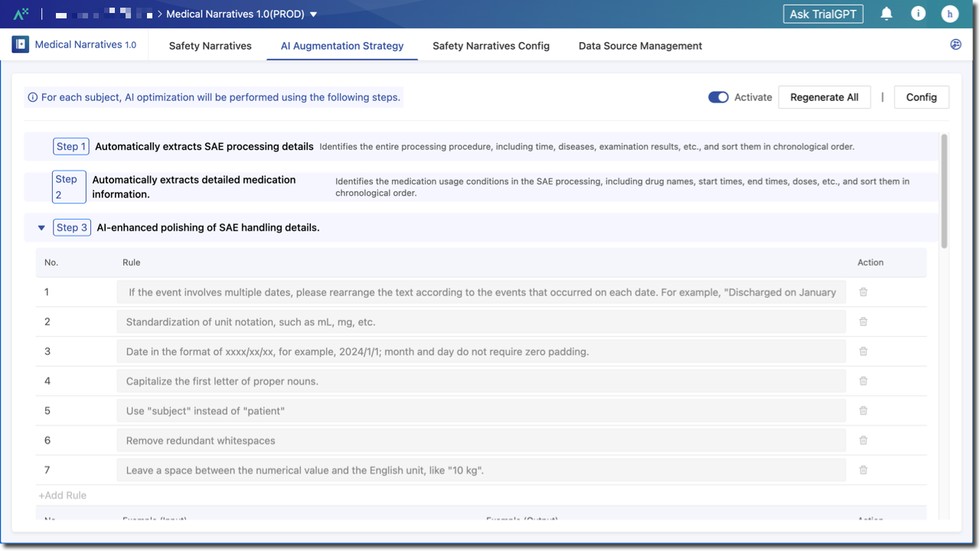Click 'Automatically extracts SAE processing details' heading
The width and height of the screenshot is (980, 551).
[204, 146]
